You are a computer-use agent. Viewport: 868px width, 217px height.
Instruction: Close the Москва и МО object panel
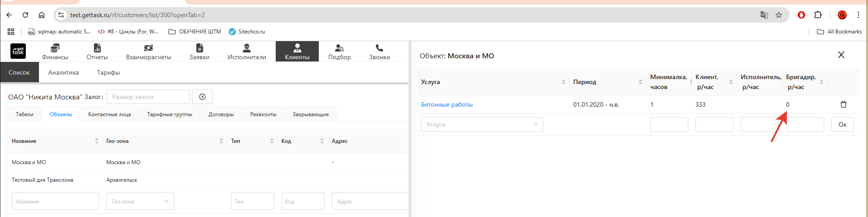(x=841, y=55)
